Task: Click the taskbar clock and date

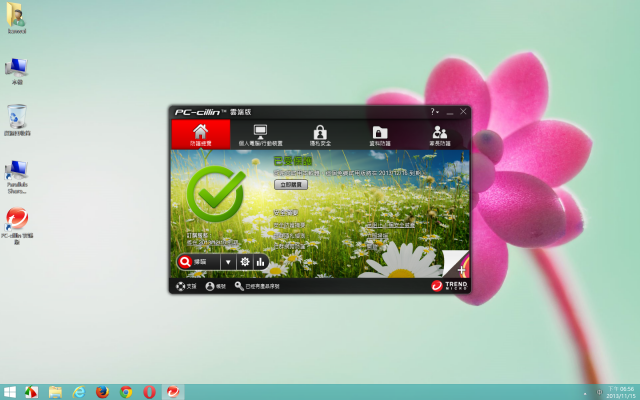Action: click(x=621, y=392)
